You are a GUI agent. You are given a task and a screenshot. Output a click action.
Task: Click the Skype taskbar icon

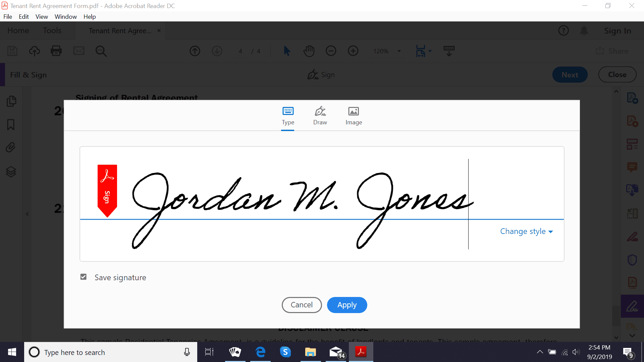click(x=285, y=352)
